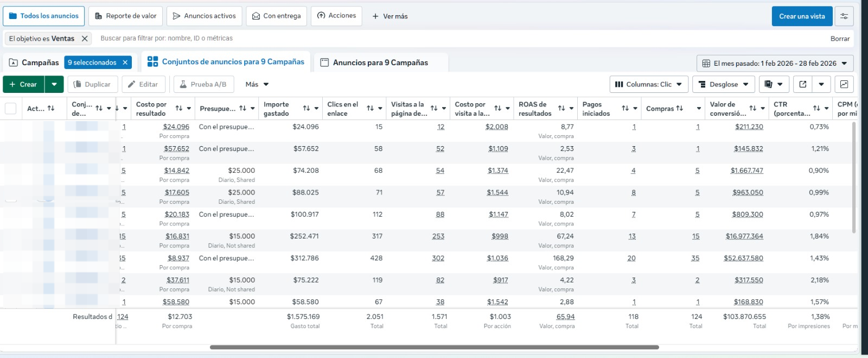This screenshot has width=868, height=358.
Task: Sort the Compras column
Action: (x=679, y=109)
